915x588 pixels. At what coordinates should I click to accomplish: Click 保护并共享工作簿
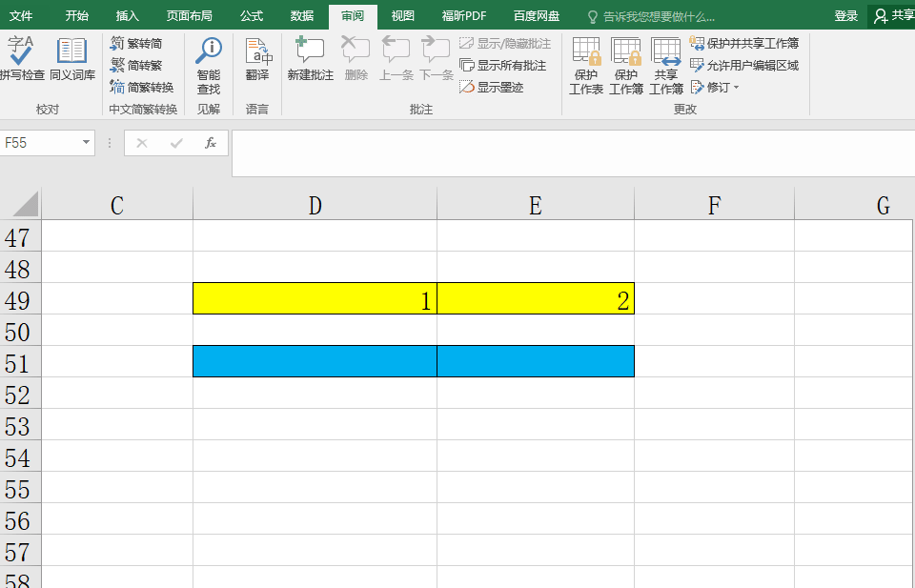tap(744, 43)
